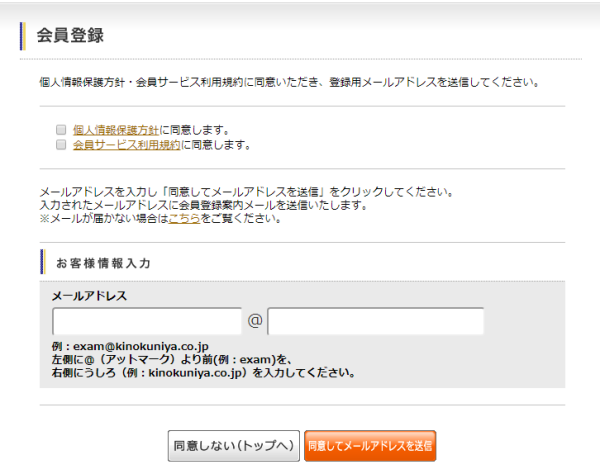Viewport: 600px width, 469px height.
Task: Click the hint line starting 右側にうしろ
Action: (204, 372)
